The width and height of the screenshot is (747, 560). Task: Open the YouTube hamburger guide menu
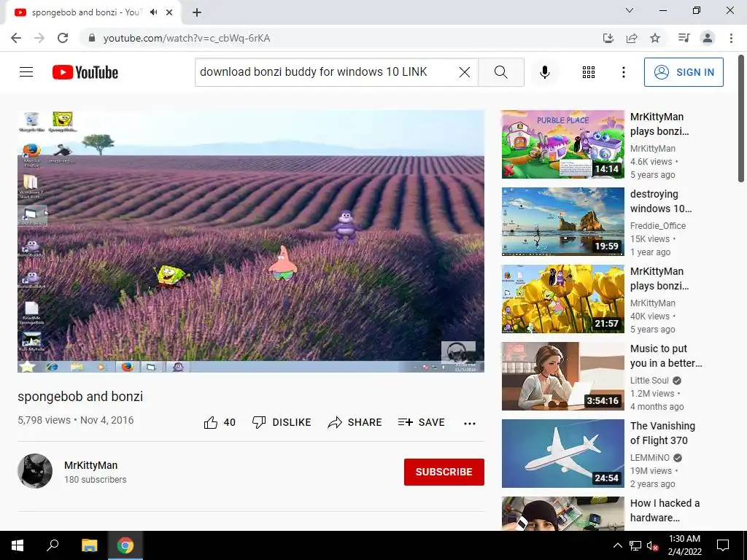(26, 72)
